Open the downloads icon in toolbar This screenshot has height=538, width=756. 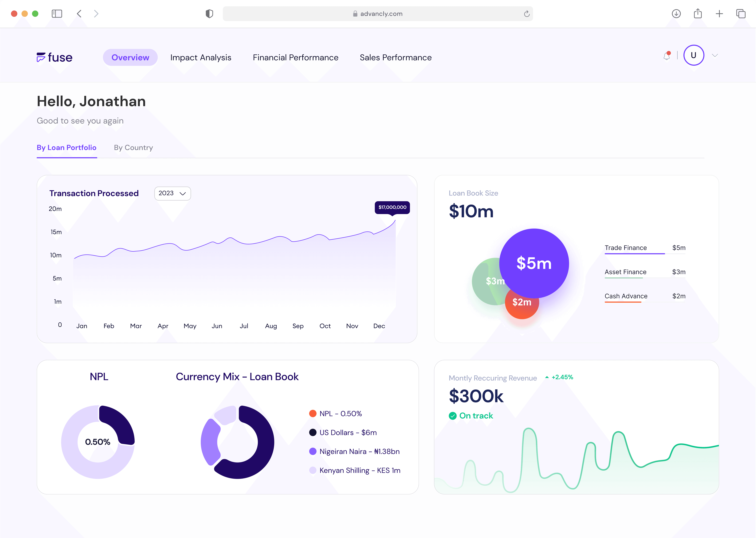point(676,14)
